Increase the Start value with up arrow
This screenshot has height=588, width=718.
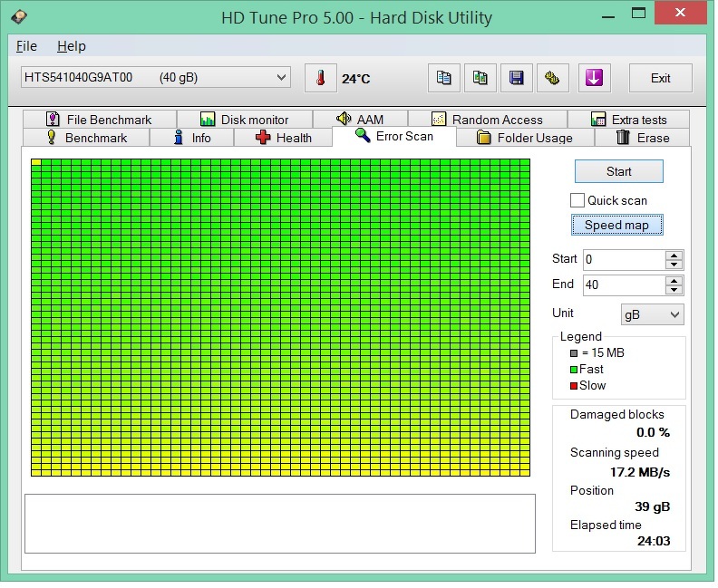pos(674,255)
